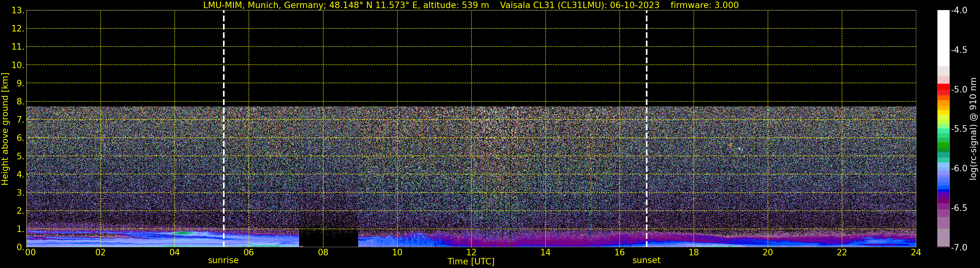This screenshot has width=980, height=268.
Task: Click the -6.5 colorbar label
Action: pos(959,208)
